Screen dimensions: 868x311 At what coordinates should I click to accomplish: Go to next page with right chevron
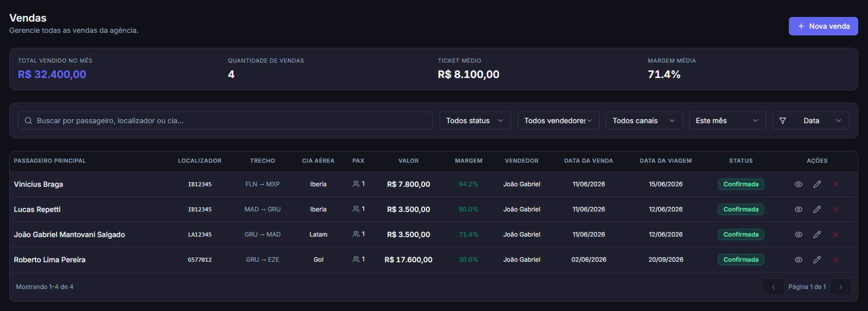841,287
